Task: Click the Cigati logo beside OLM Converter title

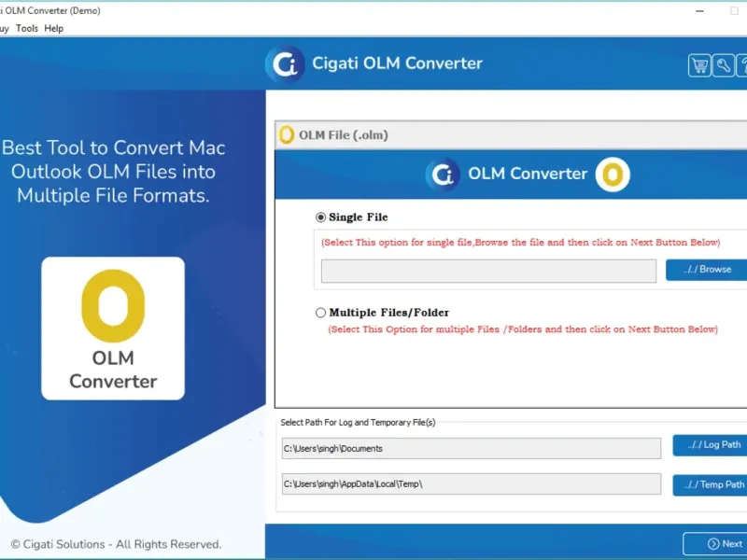Action: tap(443, 175)
